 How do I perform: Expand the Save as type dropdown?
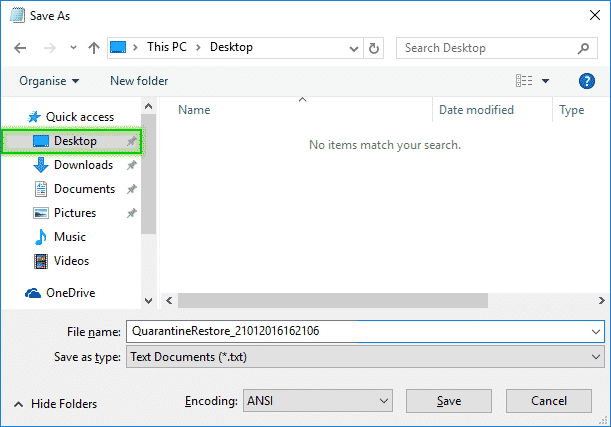(x=364, y=356)
